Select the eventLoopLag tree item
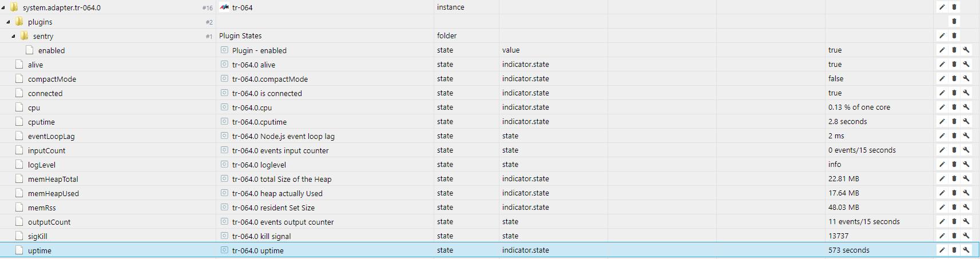Viewport: 980px width, 259px height. tap(51, 136)
